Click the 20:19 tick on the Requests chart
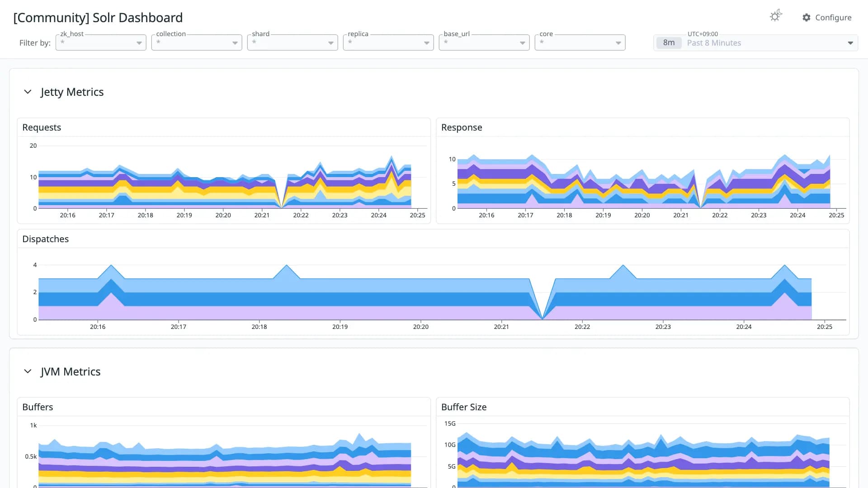This screenshot has height=488, width=868. tap(184, 215)
